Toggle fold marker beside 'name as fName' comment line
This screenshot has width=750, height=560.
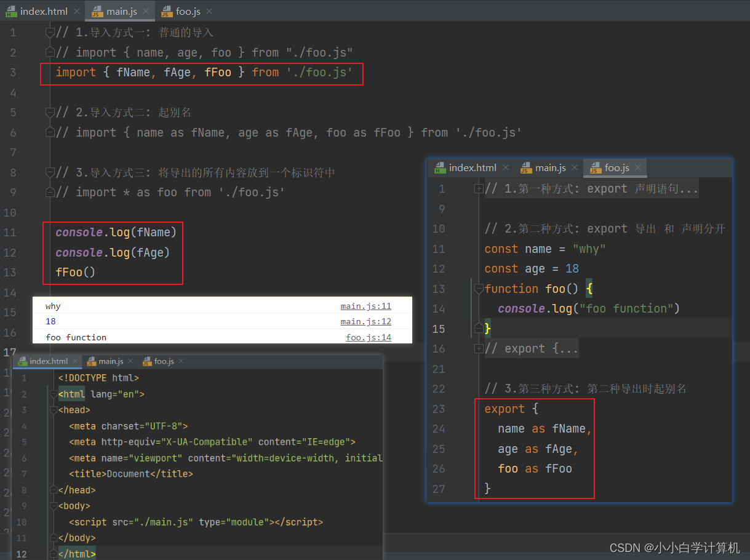click(x=50, y=133)
